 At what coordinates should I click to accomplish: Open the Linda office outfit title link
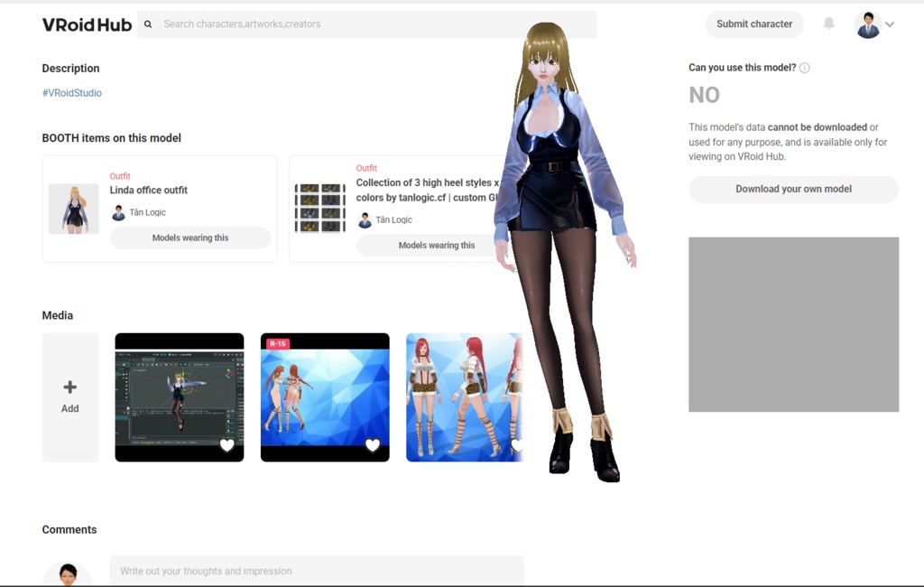pyautogui.click(x=149, y=190)
